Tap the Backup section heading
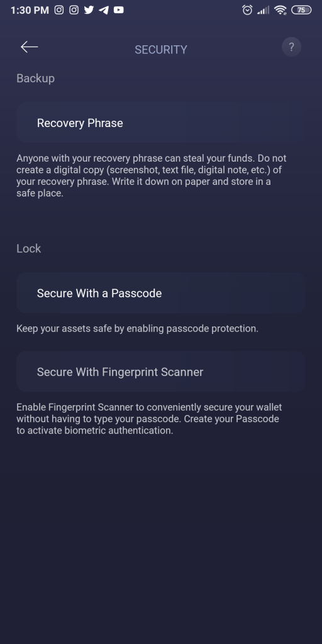 point(35,78)
